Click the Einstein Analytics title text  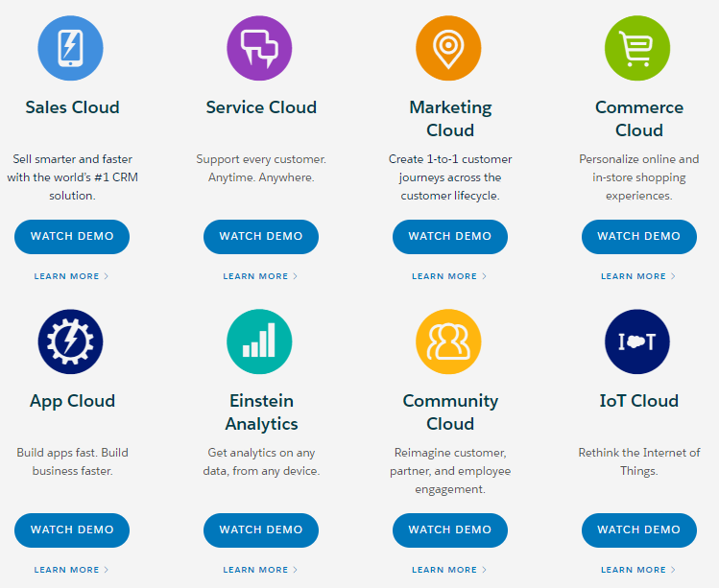pos(261,412)
